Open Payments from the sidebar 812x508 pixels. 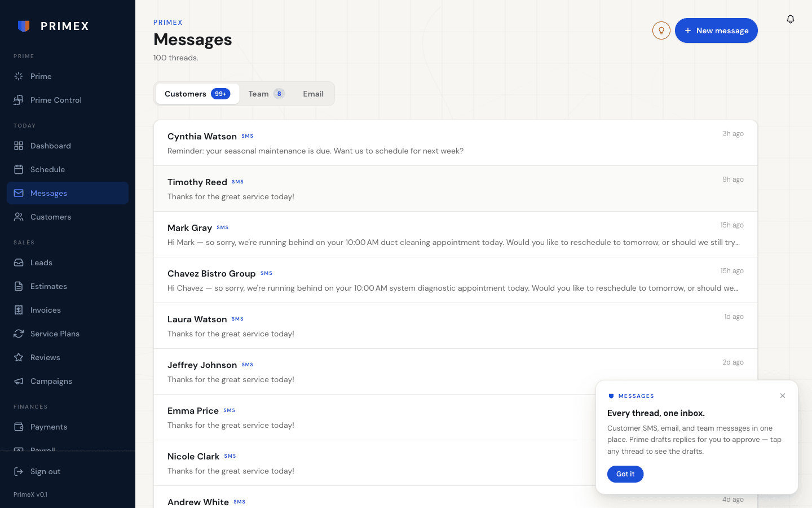68,427
